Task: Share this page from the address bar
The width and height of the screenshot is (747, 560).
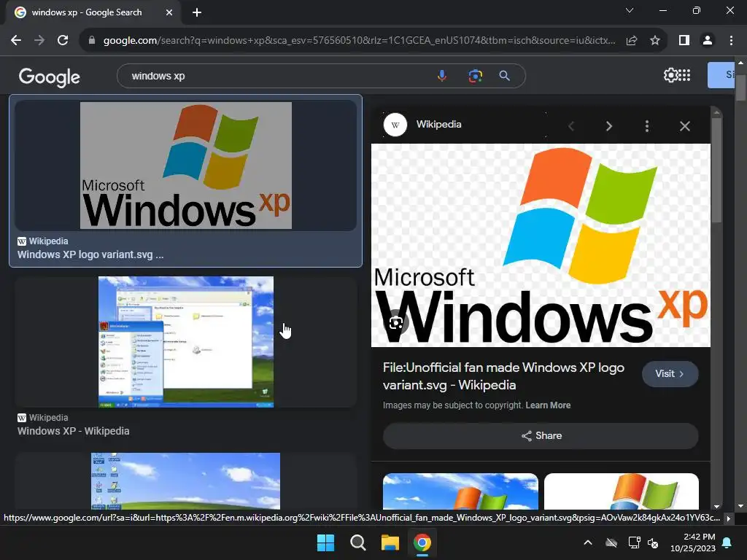Action: point(632,41)
